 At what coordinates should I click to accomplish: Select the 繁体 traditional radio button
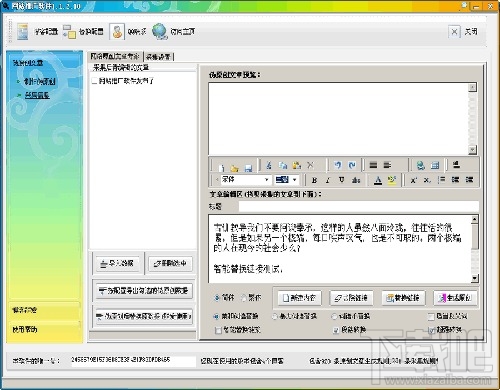[x=244, y=298]
